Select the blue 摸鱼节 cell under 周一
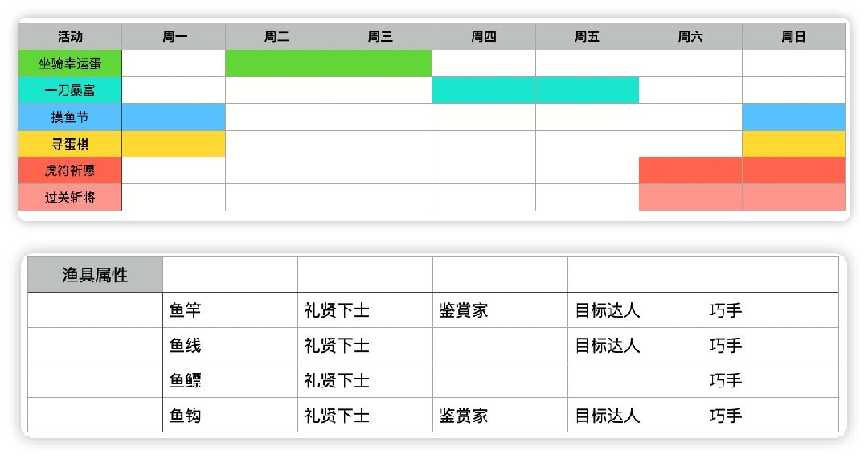The height and width of the screenshot is (459, 868). point(174,117)
